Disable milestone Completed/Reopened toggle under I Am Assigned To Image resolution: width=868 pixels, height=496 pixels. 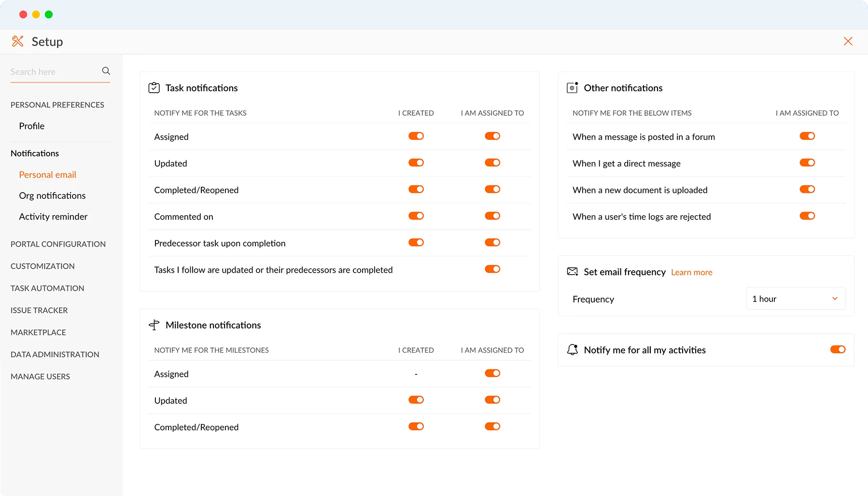click(492, 426)
